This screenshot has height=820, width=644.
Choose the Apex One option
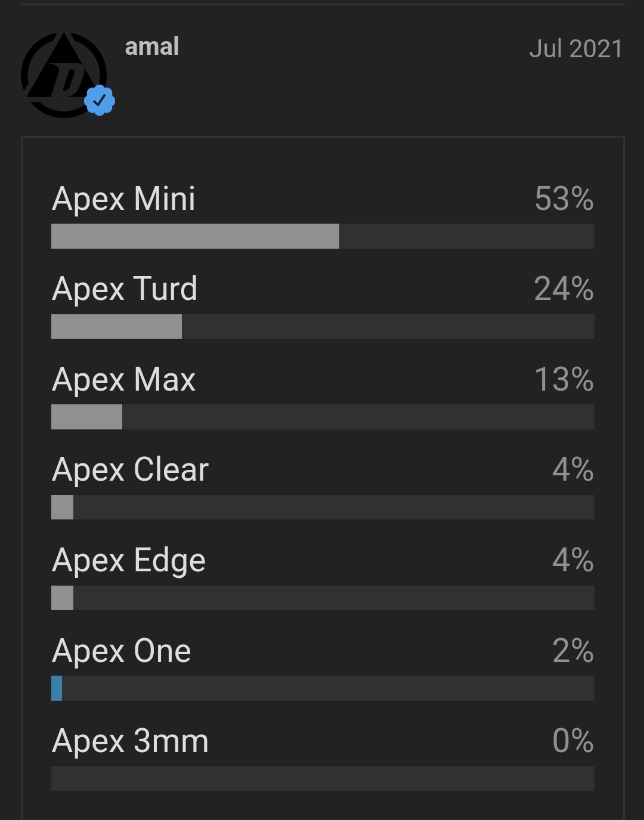coord(323,667)
